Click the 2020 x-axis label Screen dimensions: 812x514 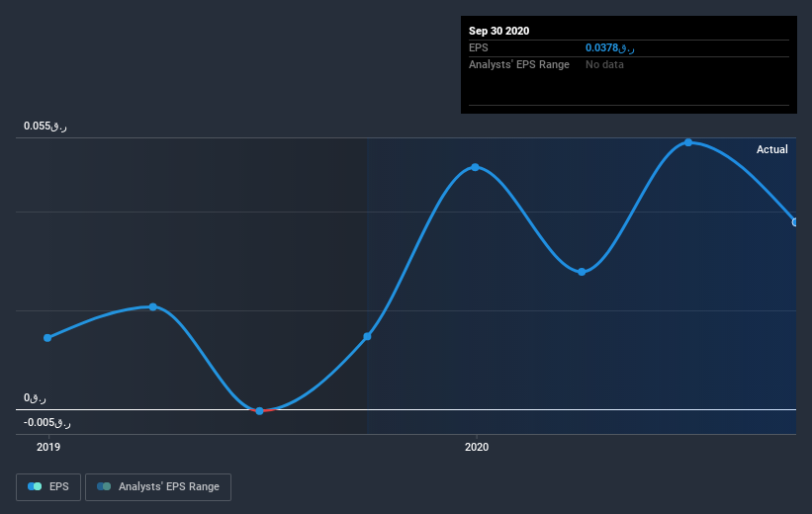pyautogui.click(x=477, y=447)
